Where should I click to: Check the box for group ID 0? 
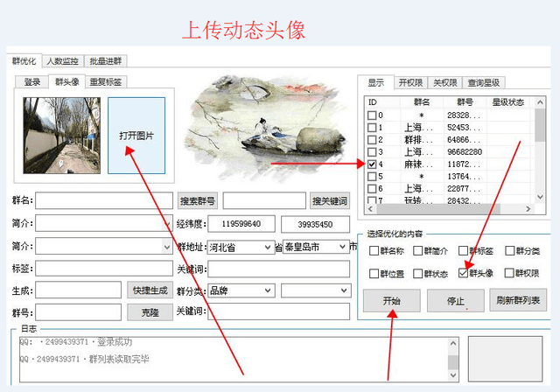coord(372,115)
